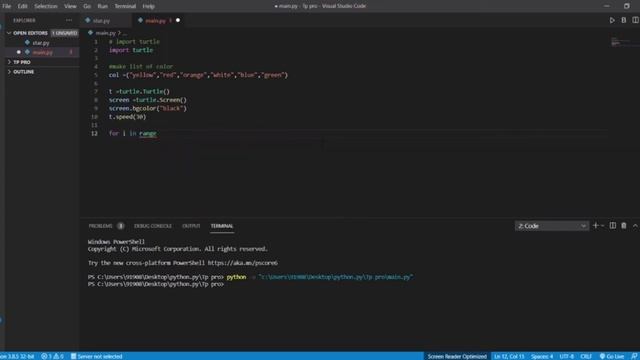Open the File menu

(x=7, y=6)
